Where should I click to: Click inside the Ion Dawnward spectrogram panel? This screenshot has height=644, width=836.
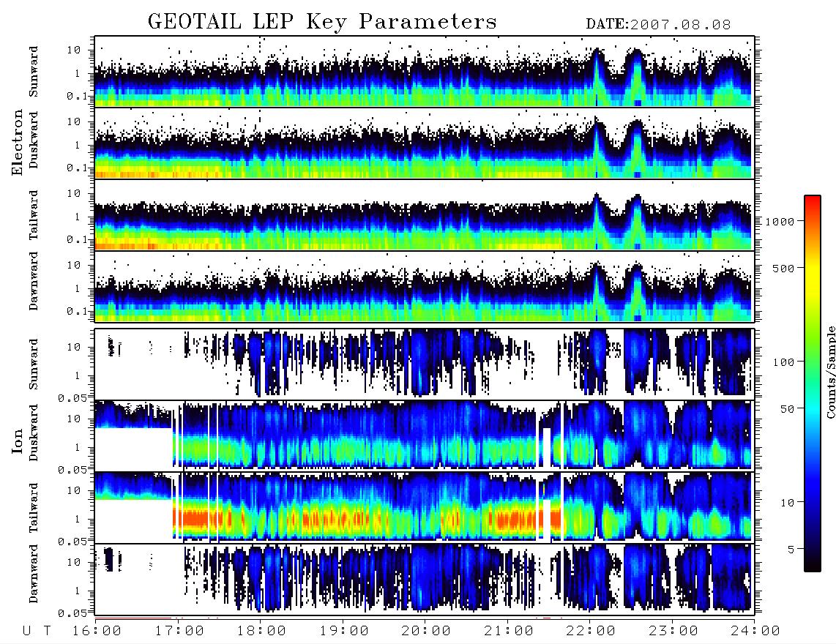coord(425,578)
